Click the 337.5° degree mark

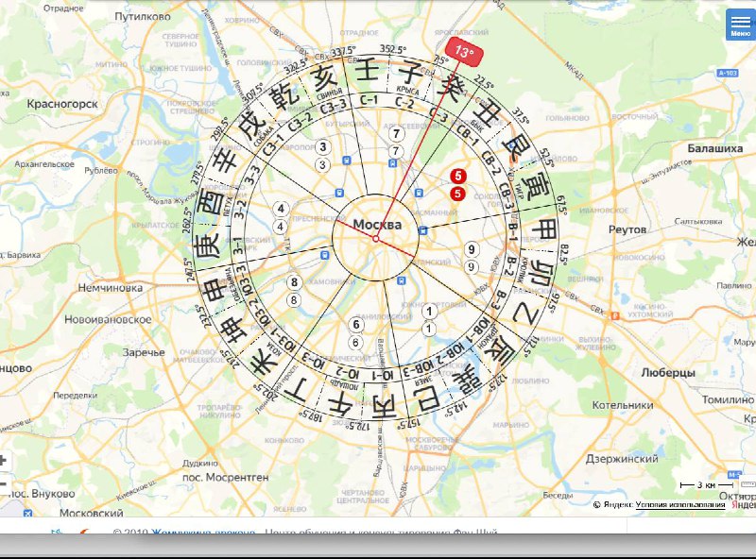click(x=343, y=52)
